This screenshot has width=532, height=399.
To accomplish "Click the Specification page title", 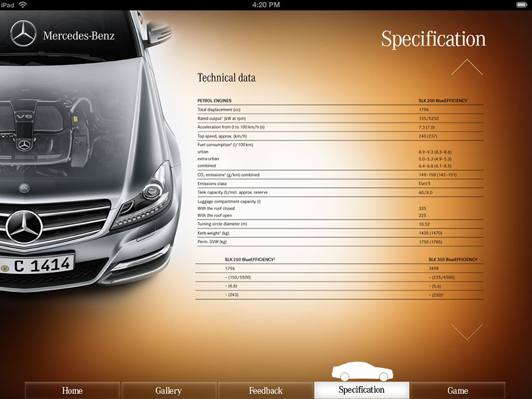I will pos(433,39).
